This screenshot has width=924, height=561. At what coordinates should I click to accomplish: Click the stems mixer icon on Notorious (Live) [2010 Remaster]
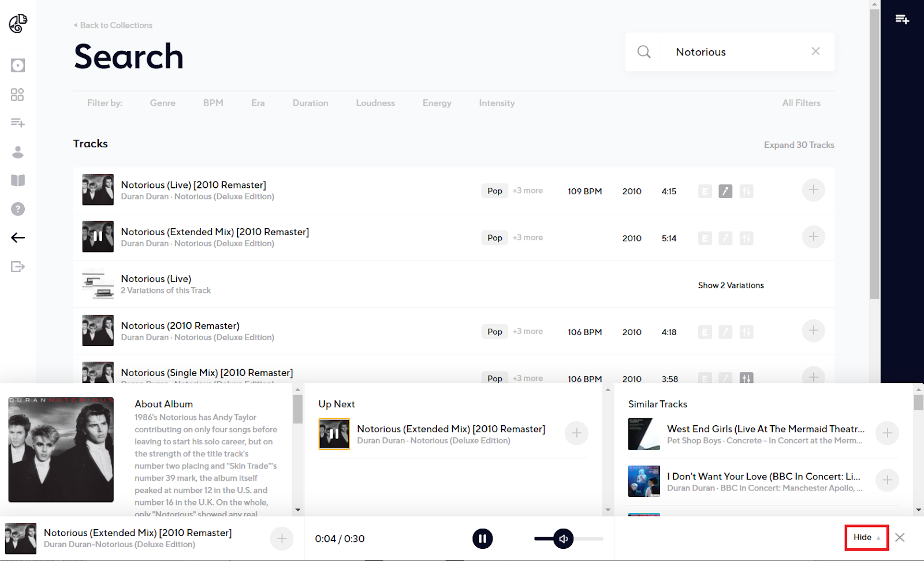click(x=746, y=191)
